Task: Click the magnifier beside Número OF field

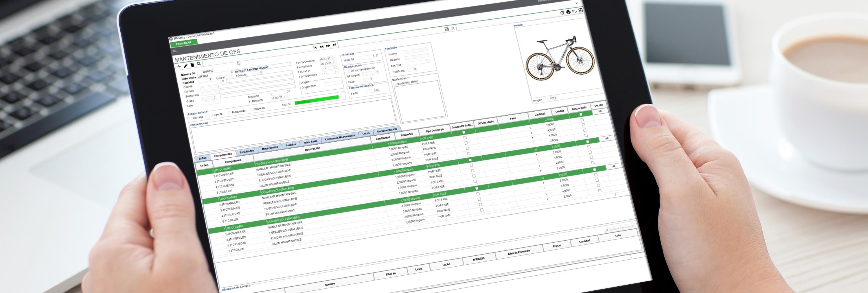Action: [x=232, y=72]
